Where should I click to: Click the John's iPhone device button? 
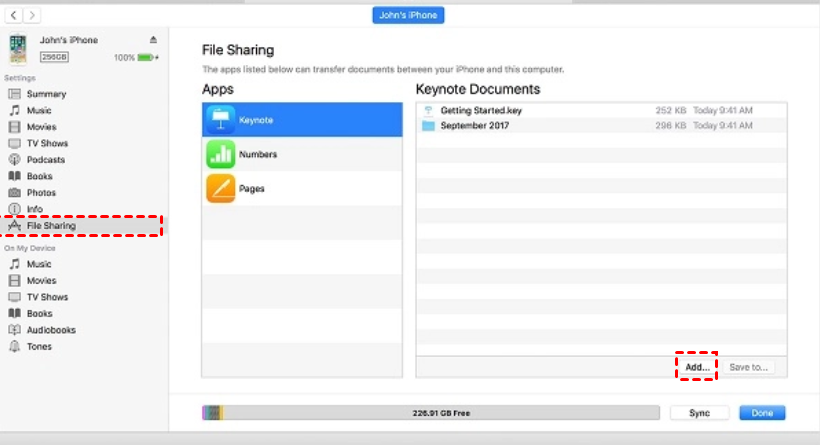coord(409,15)
